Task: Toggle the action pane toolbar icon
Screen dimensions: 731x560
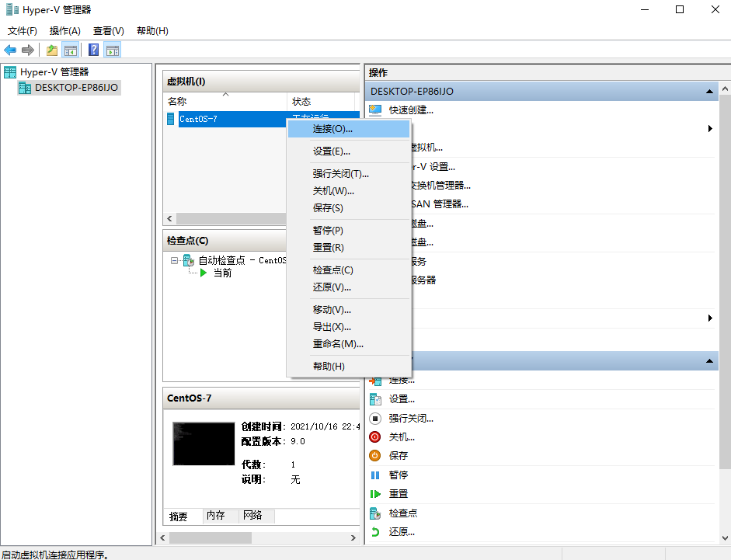Action: click(113, 50)
